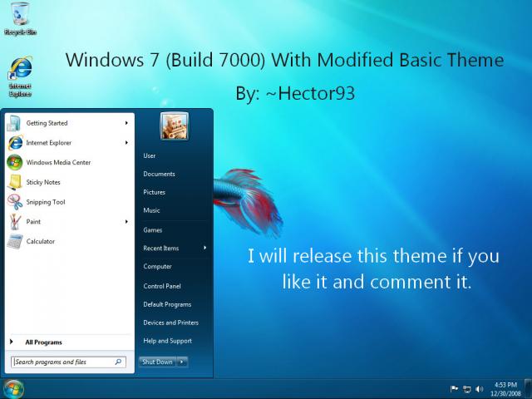532x399 pixels.
Task: Open Pictures from Start menu
Action: [154, 192]
